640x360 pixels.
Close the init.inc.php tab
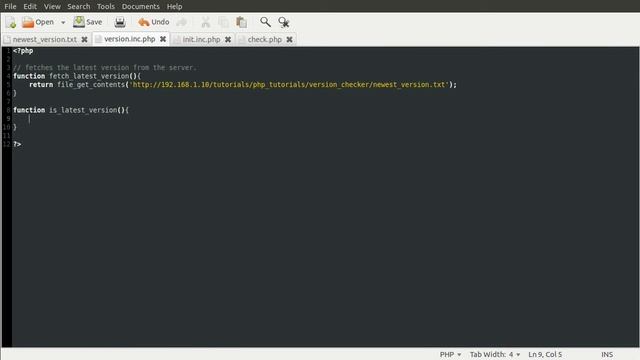point(228,40)
